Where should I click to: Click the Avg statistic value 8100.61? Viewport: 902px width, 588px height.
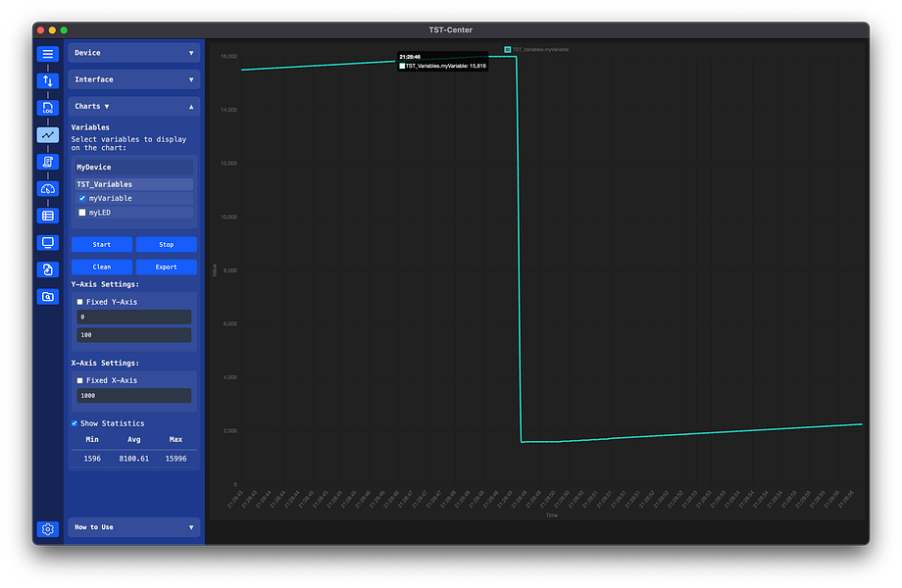(x=134, y=459)
